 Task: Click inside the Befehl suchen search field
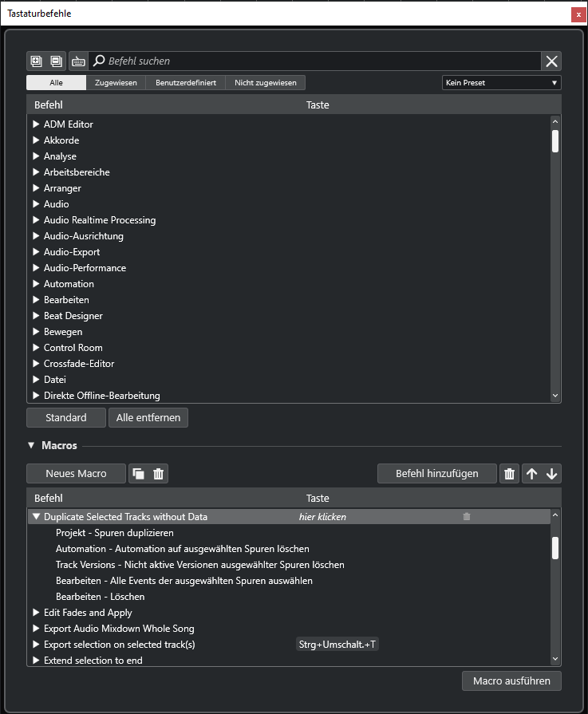point(319,61)
